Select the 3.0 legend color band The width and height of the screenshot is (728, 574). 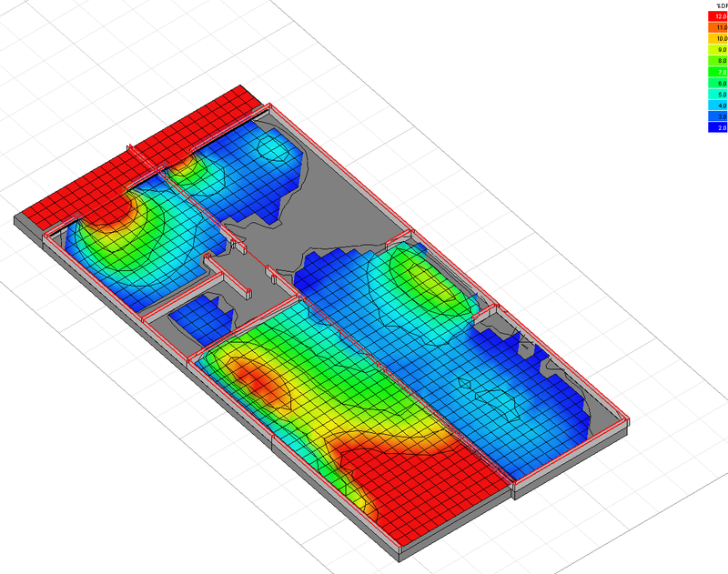718,116
